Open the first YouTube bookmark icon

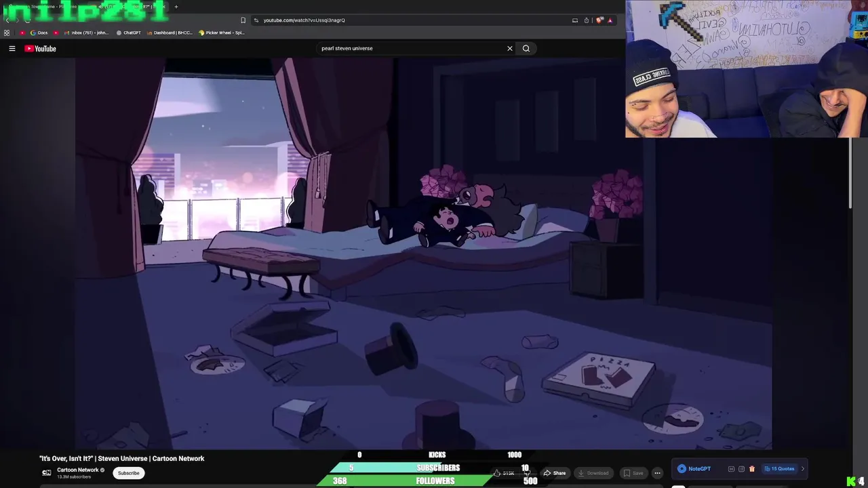tap(22, 33)
